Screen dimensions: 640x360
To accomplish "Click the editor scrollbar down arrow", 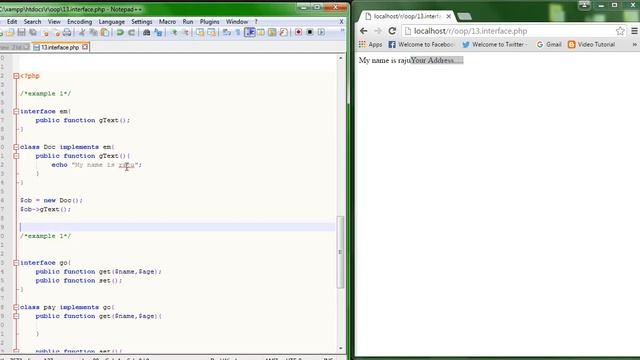I will click(341, 348).
